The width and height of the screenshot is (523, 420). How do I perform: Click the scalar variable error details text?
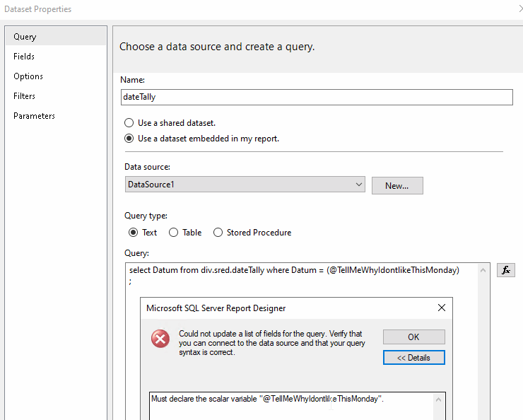tap(267, 399)
